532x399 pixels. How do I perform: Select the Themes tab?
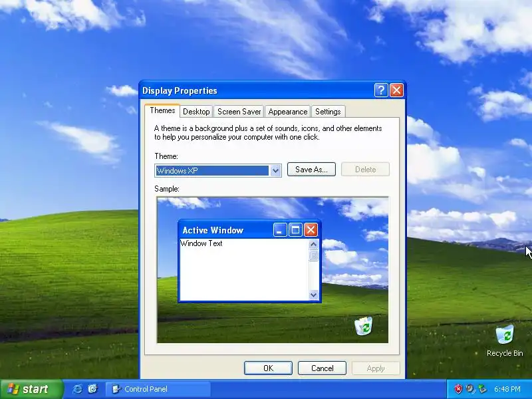(162, 110)
